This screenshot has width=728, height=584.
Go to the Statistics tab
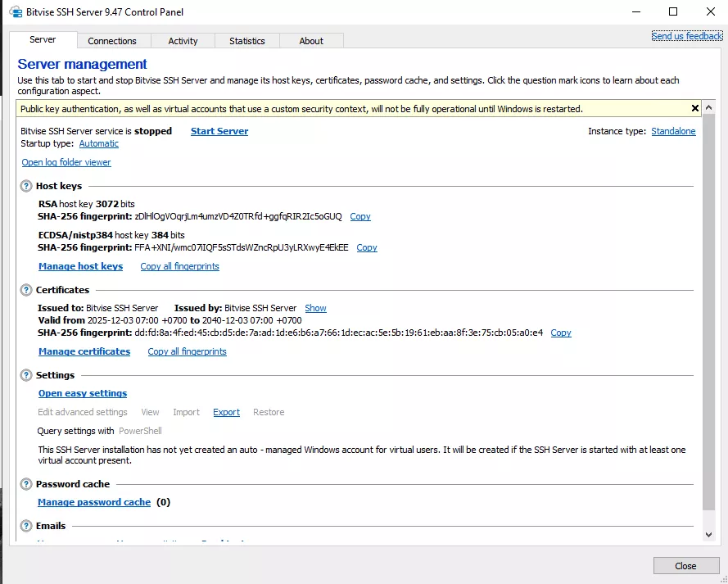click(246, 41)
